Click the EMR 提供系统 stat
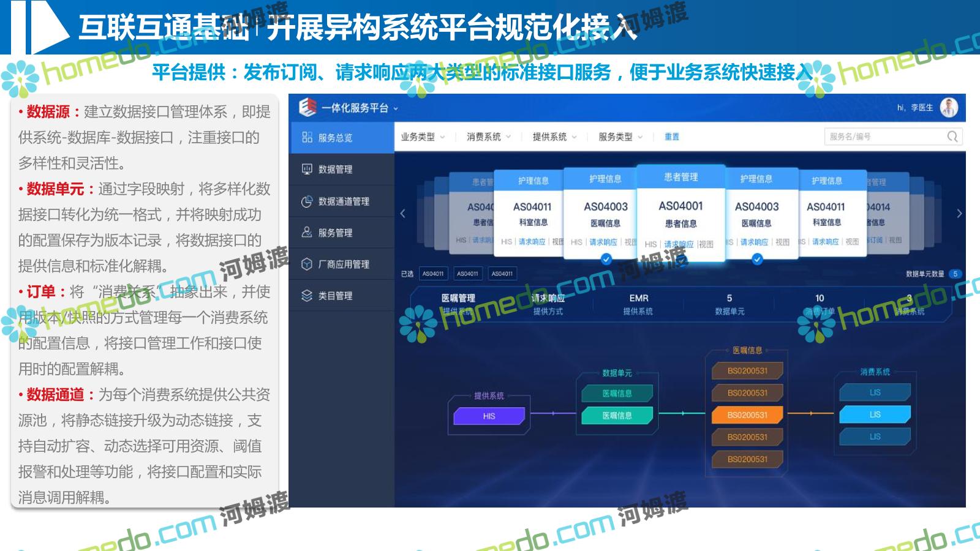 click(638, 304)
